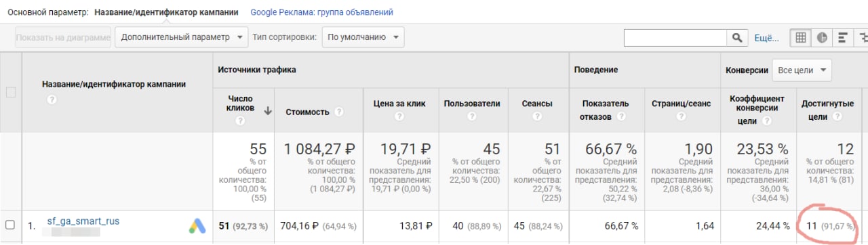This screenshot has height=245, width=868.
Task: Click total pages per session 1,90
Action: (x=698, y=149)
